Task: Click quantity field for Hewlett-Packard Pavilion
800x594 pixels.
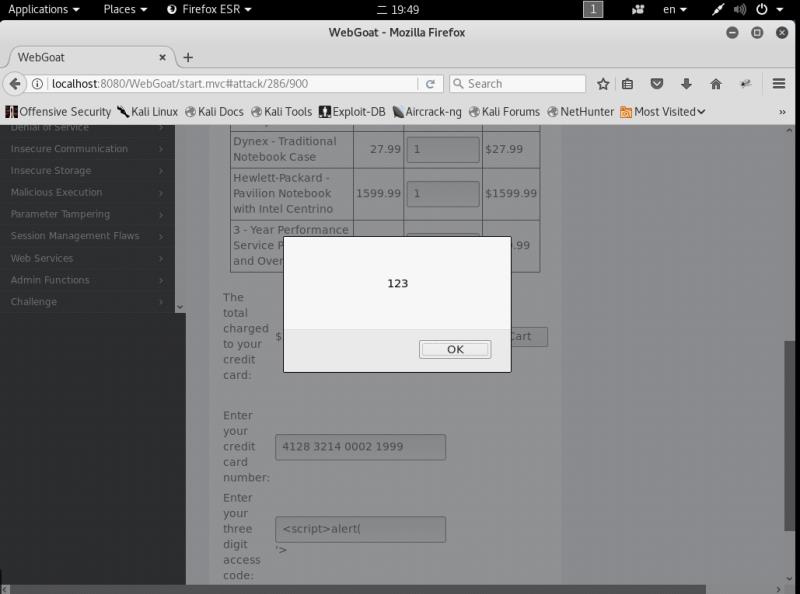Action: click(443, 194)
